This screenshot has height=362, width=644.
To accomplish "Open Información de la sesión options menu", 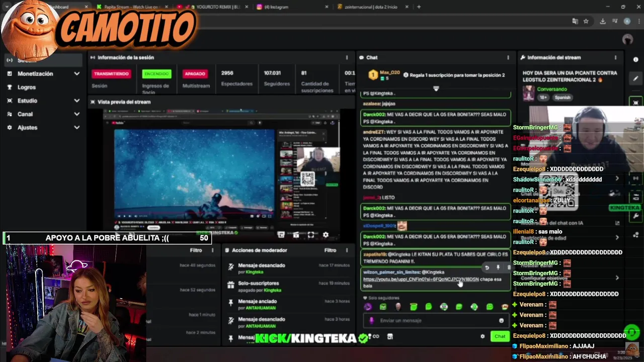I will coord(347,57).
